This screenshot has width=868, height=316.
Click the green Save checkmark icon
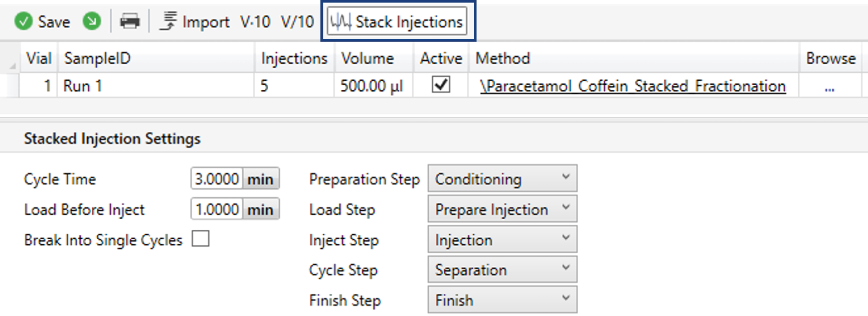pos(23,22)
